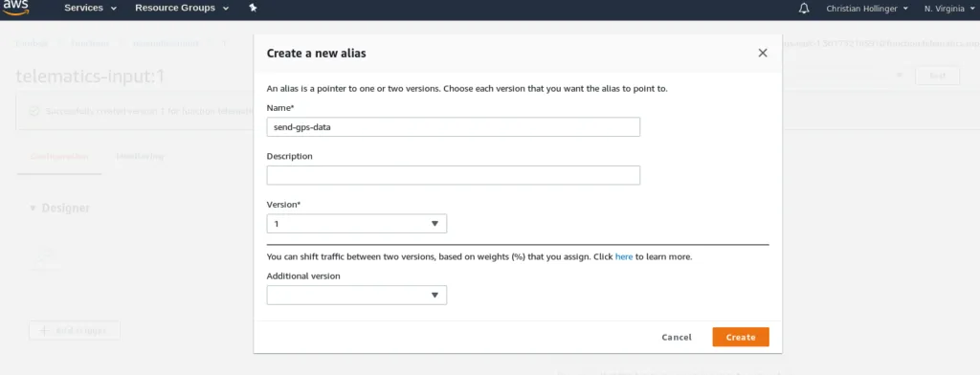Open the Resource Groups menu
980x375 pixels.
pyautogui.click(x=182, y=8)
